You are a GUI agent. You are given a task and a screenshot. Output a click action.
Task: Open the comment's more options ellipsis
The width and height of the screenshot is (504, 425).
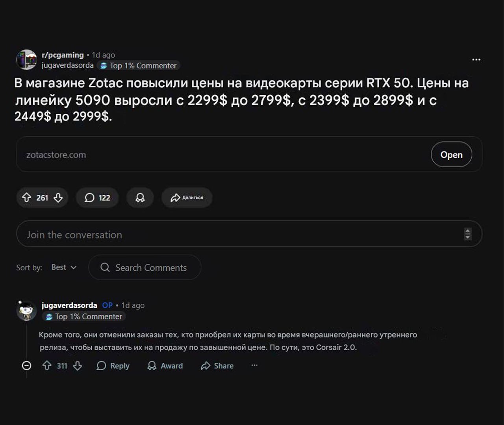[x=254, y=365]
